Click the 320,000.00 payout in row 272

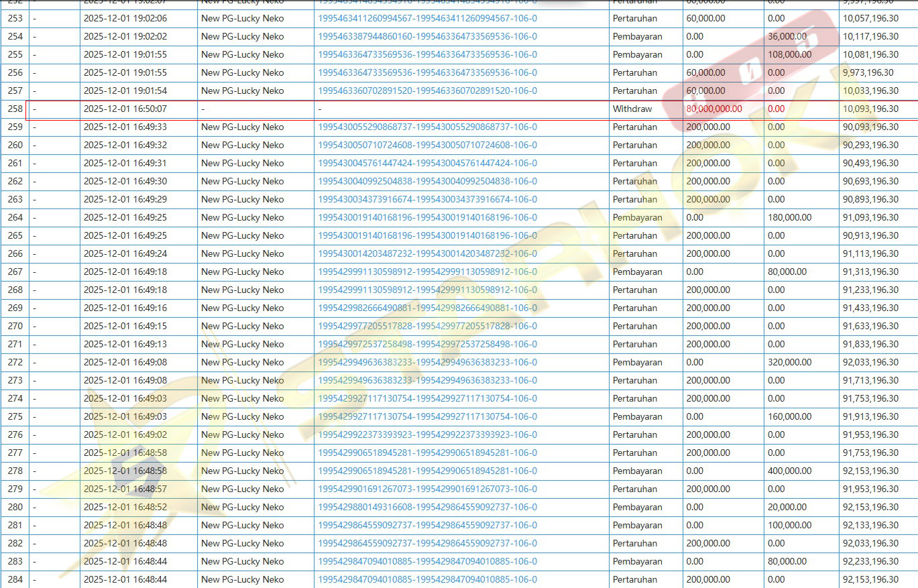789,363
